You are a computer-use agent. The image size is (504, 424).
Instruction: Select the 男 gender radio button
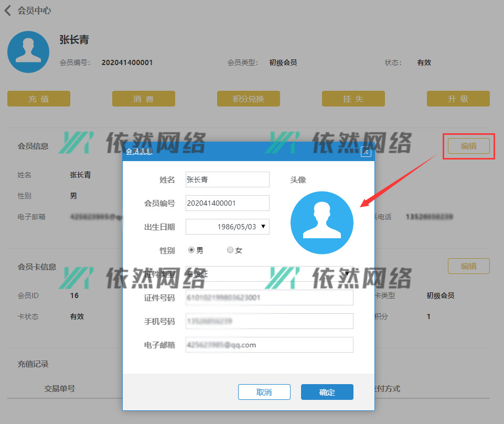tap(191, 250)
